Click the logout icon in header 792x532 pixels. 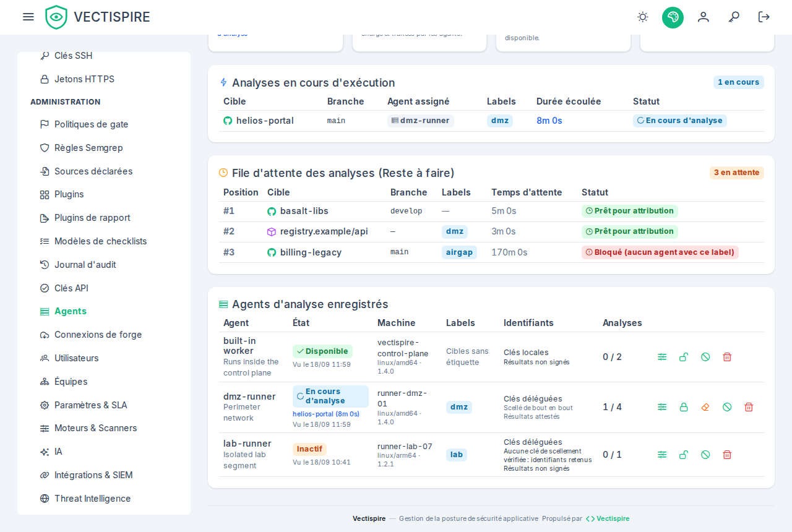point(764,17)
